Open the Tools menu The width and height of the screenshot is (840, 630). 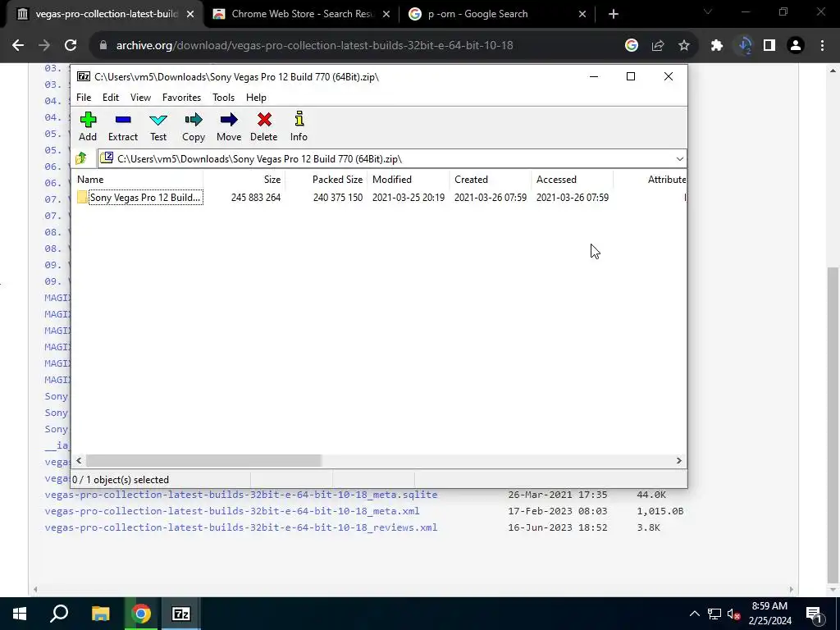pyautogui.click(x=223, y=98)
